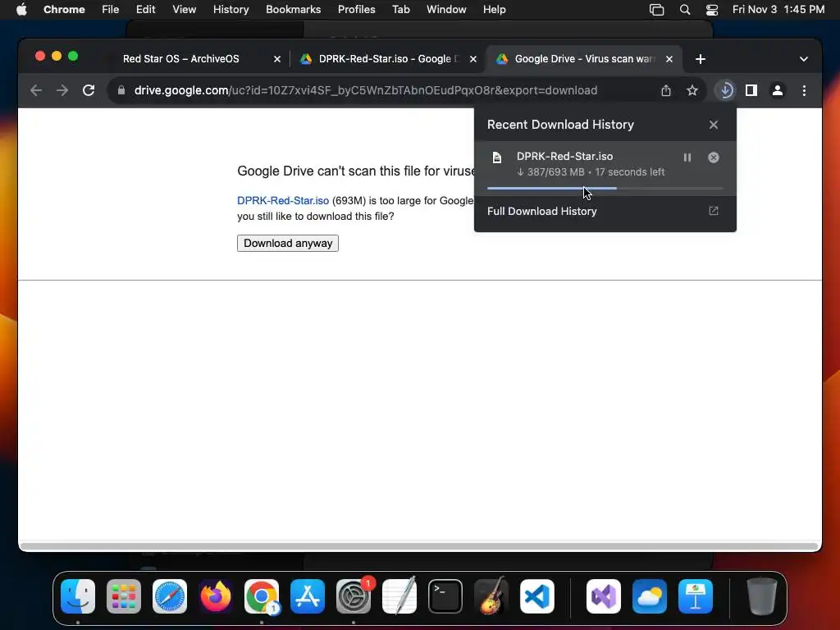Launch Firefox from the Dock
Viewport: 840px width, 630px height.
coord(216,596)
